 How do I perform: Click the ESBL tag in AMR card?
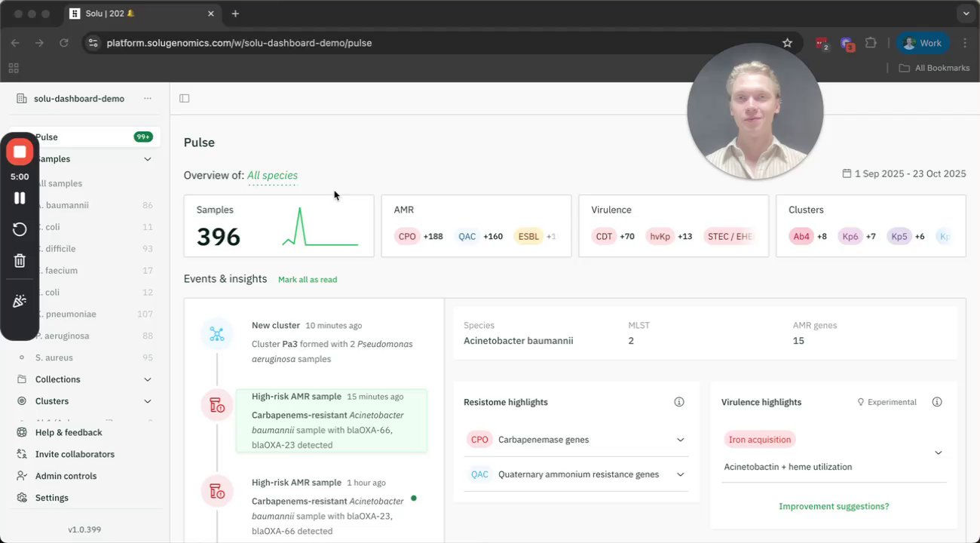tap(528, 236)
